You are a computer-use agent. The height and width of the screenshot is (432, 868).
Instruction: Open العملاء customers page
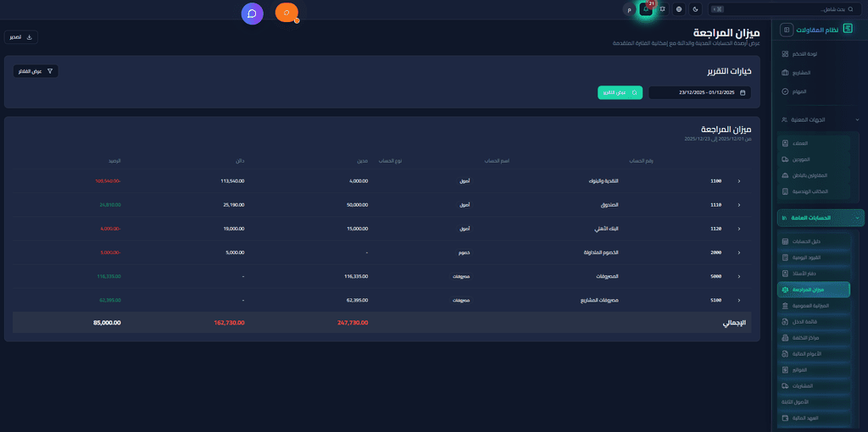[814, 144]
